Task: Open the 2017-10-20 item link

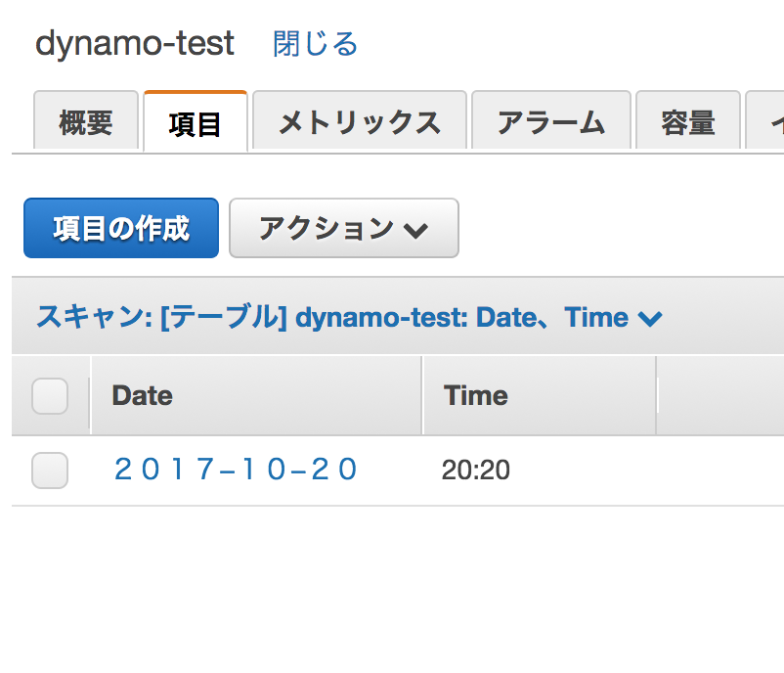Action: [x=236, y=470]
